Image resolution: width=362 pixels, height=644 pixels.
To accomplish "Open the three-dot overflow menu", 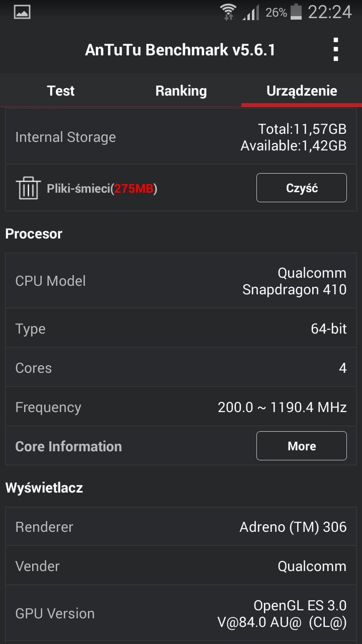I will pyautogui.click(x=335, y=50).
